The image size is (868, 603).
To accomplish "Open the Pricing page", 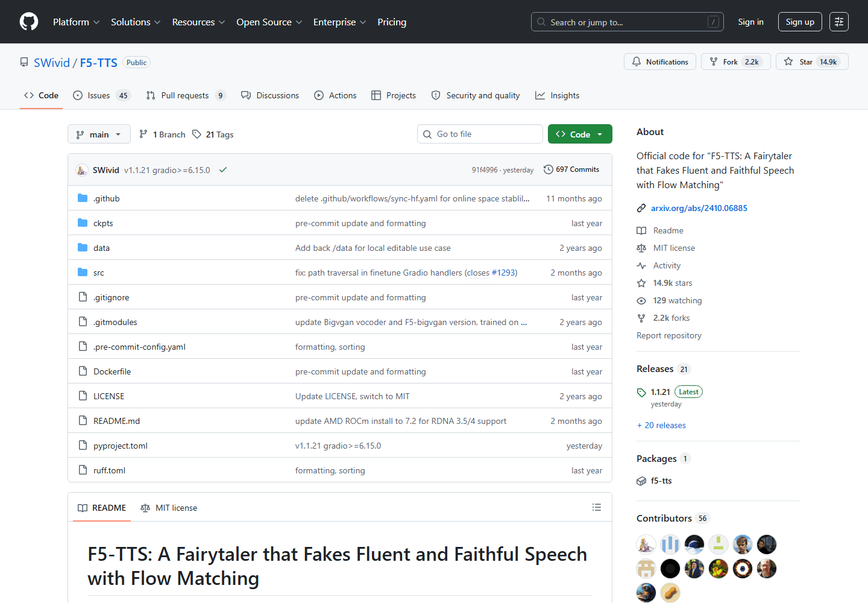I will pyautogui.click(x=392, y=22).
